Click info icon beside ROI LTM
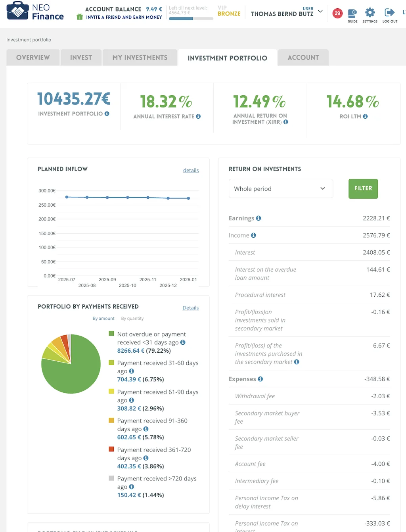 365,116
